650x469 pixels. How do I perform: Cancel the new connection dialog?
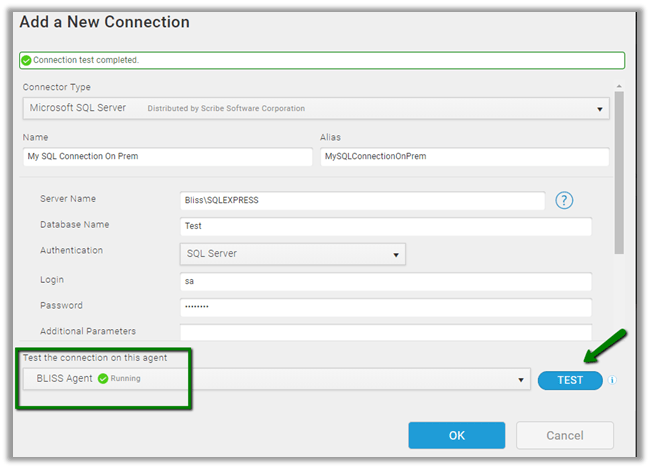coord(564,435)
